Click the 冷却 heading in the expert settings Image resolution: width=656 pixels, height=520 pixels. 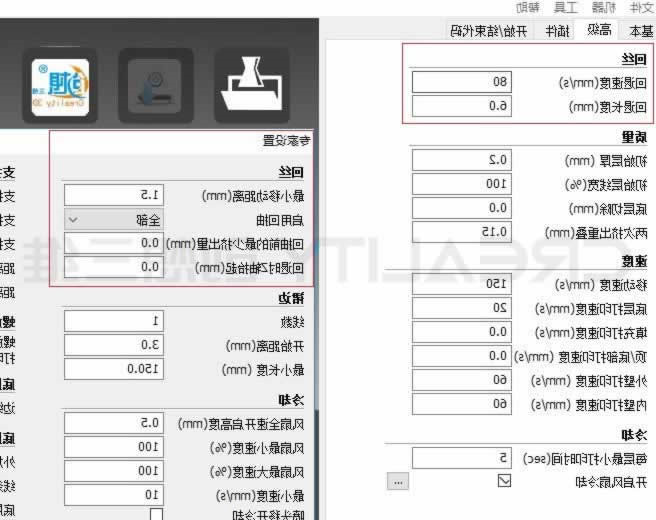(291, 400)
